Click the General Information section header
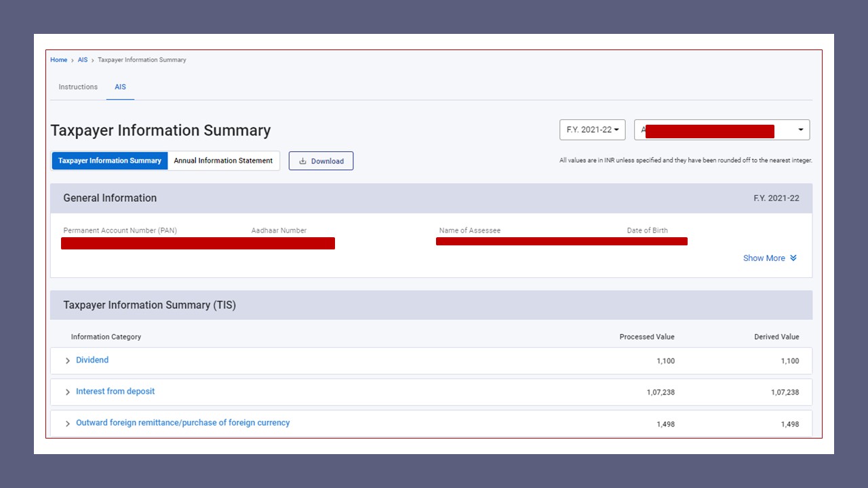The image size is (868, 488). [431, 198]
